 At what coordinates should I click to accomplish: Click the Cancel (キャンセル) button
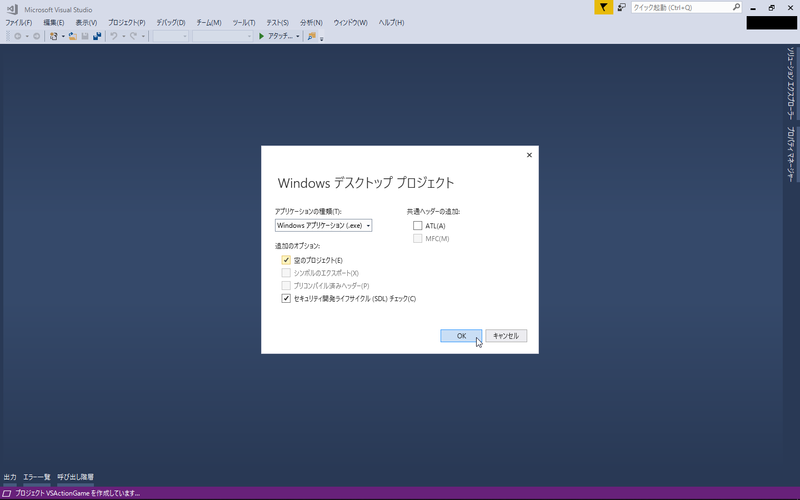point(506,336)
